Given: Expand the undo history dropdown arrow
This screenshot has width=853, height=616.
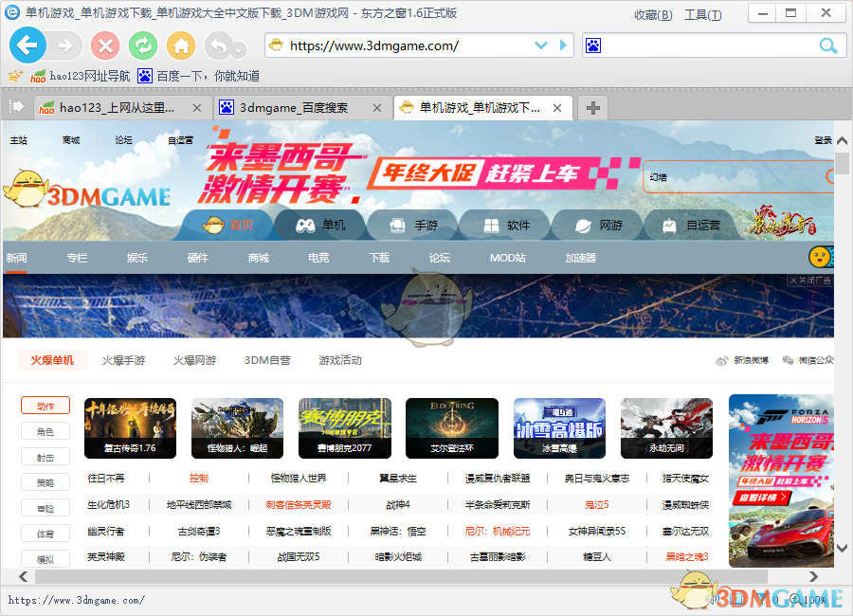Looking at the screenshot, I should coord(239,50).
